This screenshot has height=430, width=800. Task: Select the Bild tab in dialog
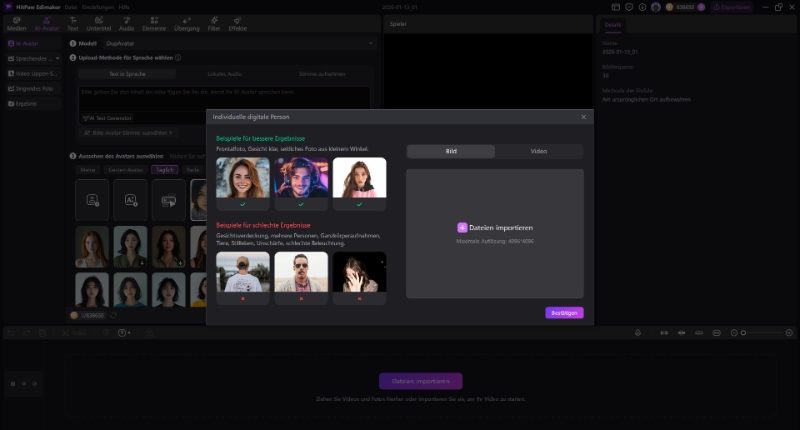451,151
